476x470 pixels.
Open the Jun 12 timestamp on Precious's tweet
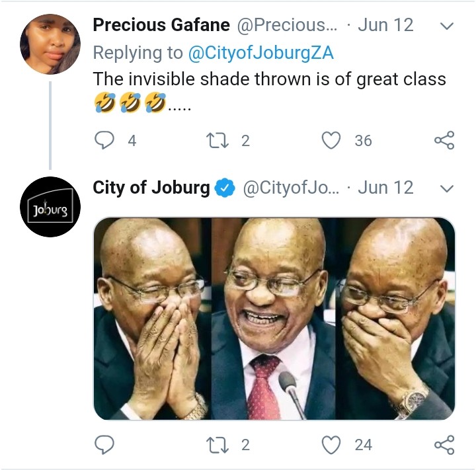(x=385, y=25)
